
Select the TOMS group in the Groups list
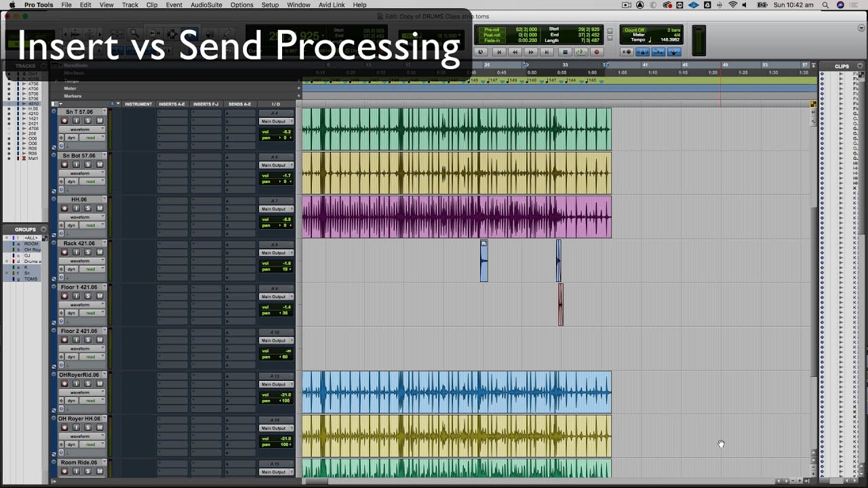click(31, 279)
